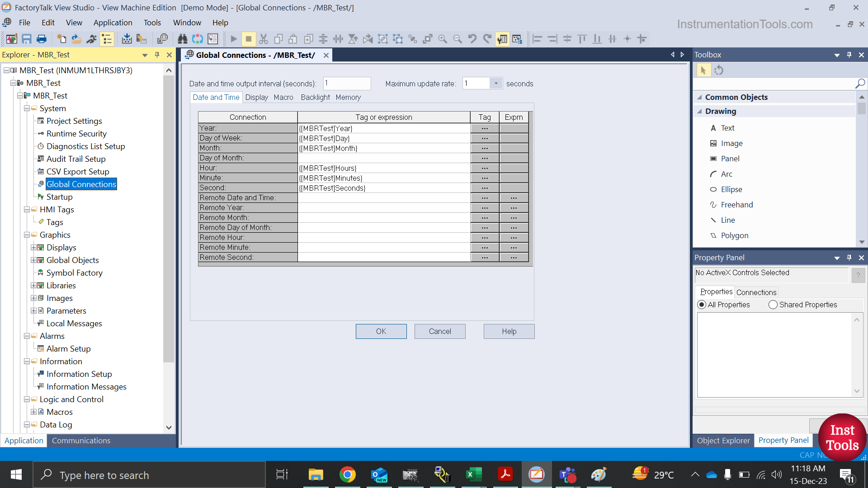Open expression editor for Remote Year row
Screen dimensions: 868x488
[514, 208]
